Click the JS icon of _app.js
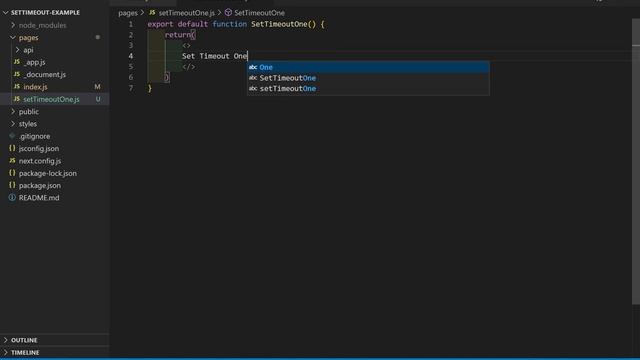The height and width of the screenshot is (360, 640). [x=17, y=62]
